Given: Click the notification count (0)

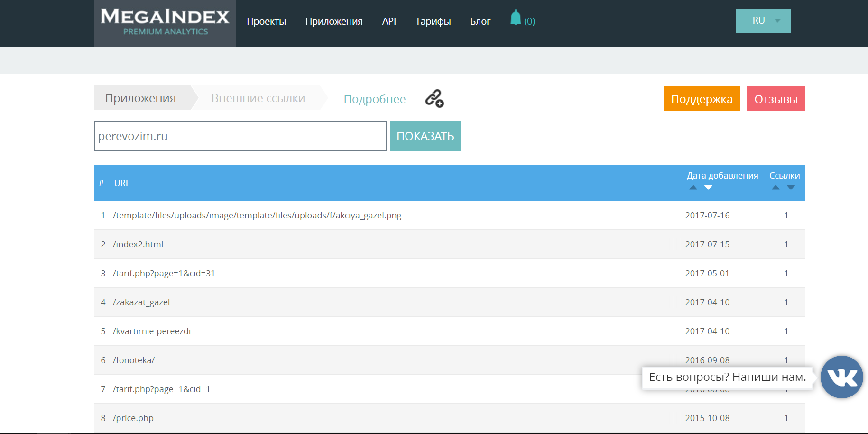Looking at the screenshot, I should (x=529, y=21).
